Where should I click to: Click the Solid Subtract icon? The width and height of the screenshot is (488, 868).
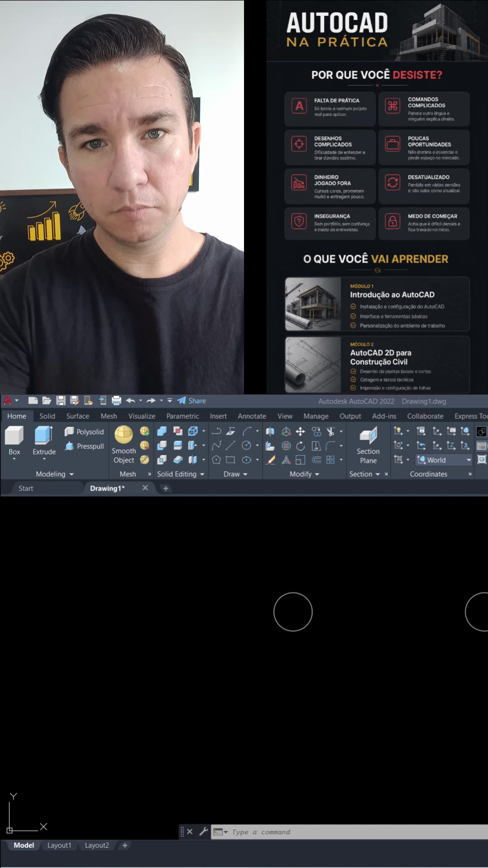162,445
